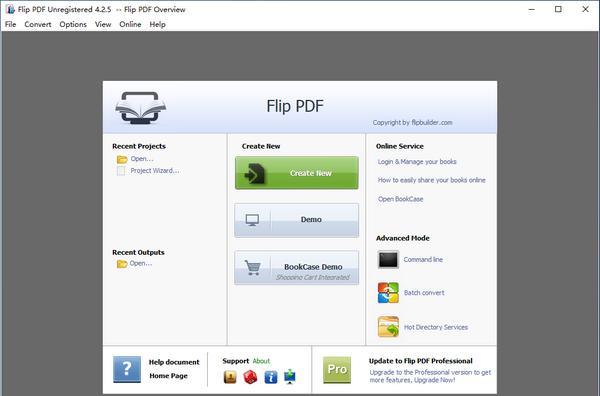The height and width of the screenshot is (396, 600).
Task: Open a recent project via Open... link
Action: 142,159
